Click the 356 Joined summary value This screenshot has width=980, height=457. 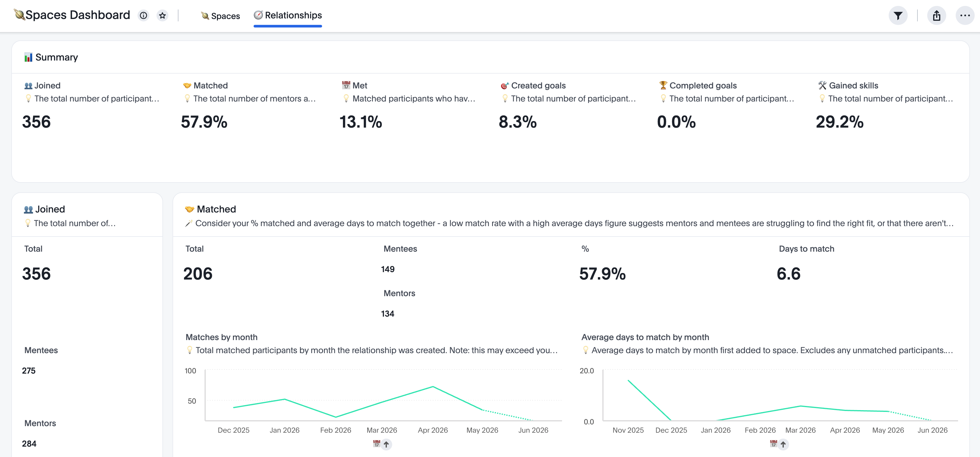click(36, 122)
